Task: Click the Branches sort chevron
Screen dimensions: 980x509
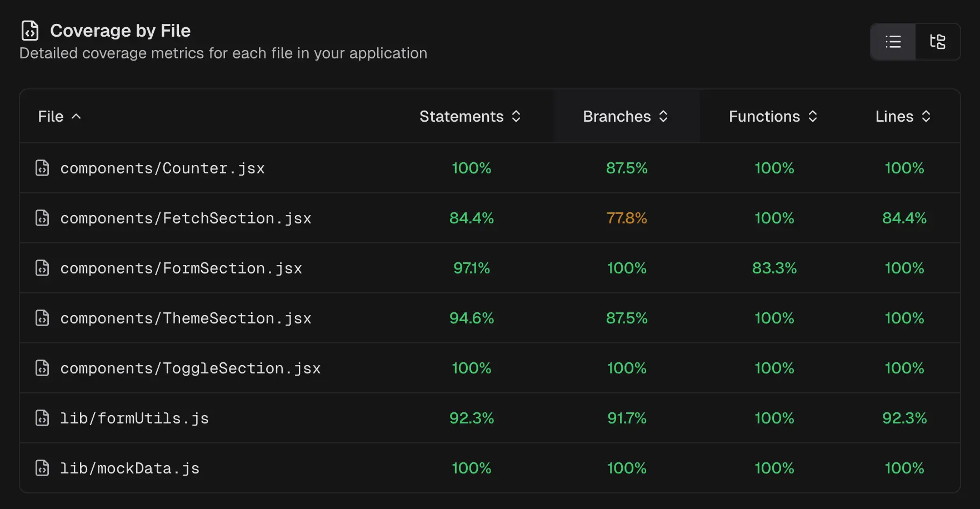Action: (x=663, y=117)
